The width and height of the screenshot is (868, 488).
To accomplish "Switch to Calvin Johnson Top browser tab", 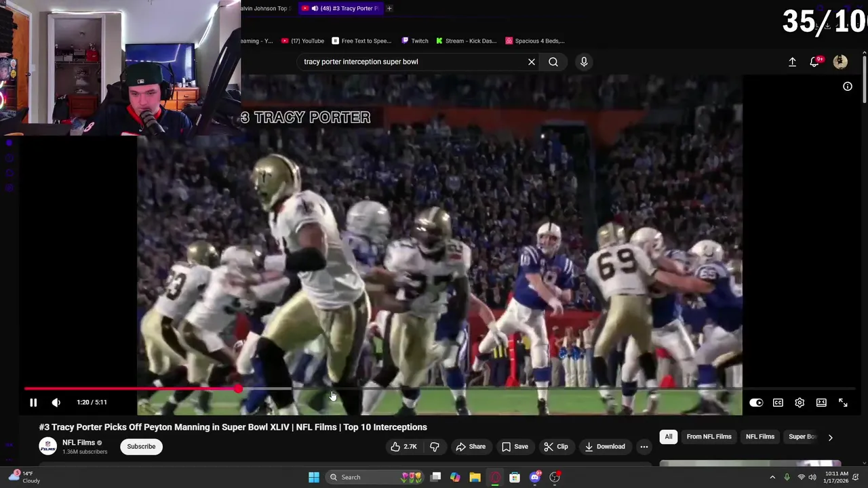I will point(266,8).
